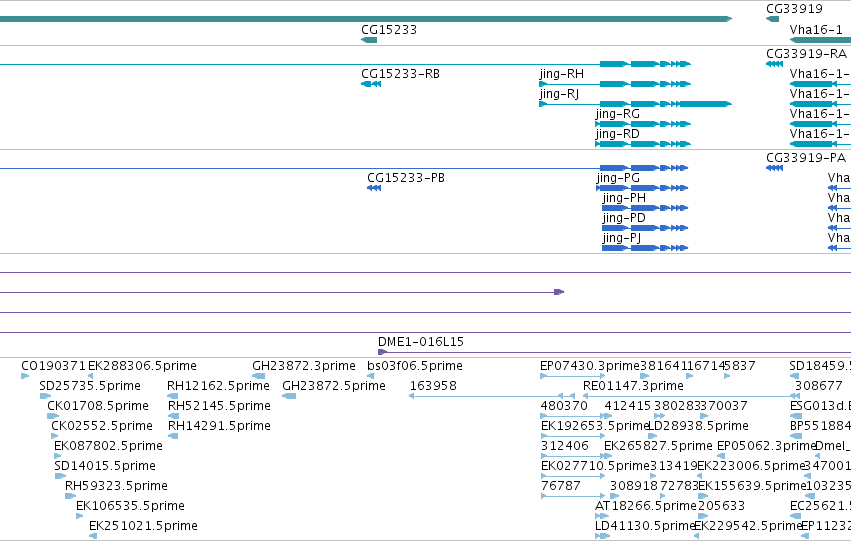Image resolution: width=851 pixels, height=541 pixels.
Task: Click the CG15233 gene arrow glyph
Action: point(369,40)
